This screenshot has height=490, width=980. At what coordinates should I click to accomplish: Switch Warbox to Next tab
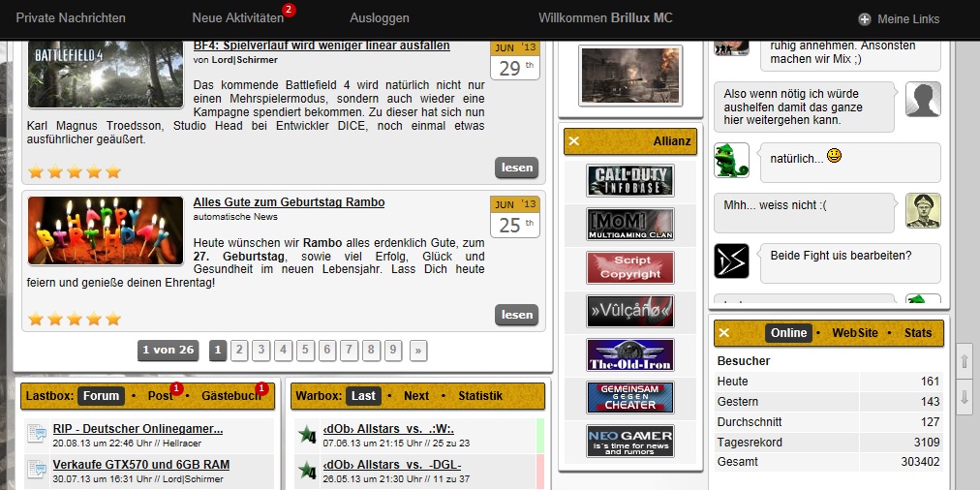coord(416,396)
